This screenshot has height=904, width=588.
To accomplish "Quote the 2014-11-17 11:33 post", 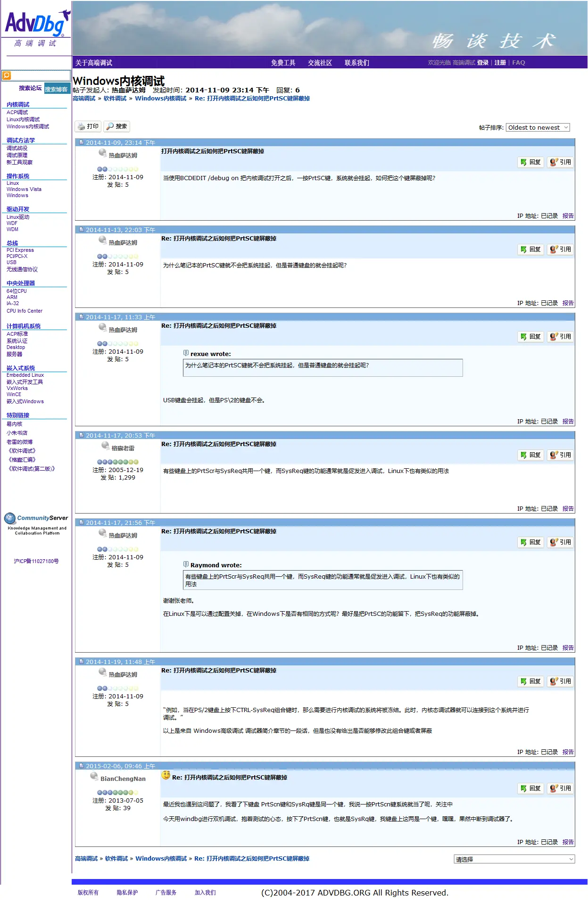I will pos(561,337).
